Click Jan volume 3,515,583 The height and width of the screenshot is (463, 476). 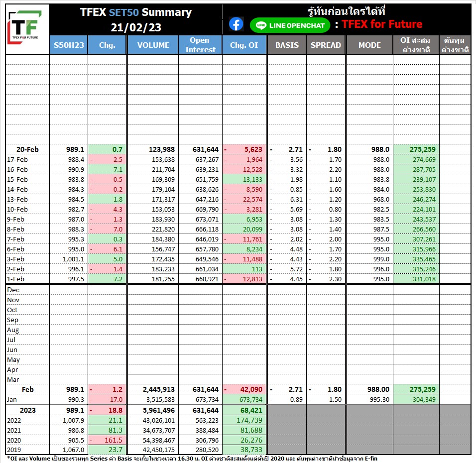click(x=161, y=400)
